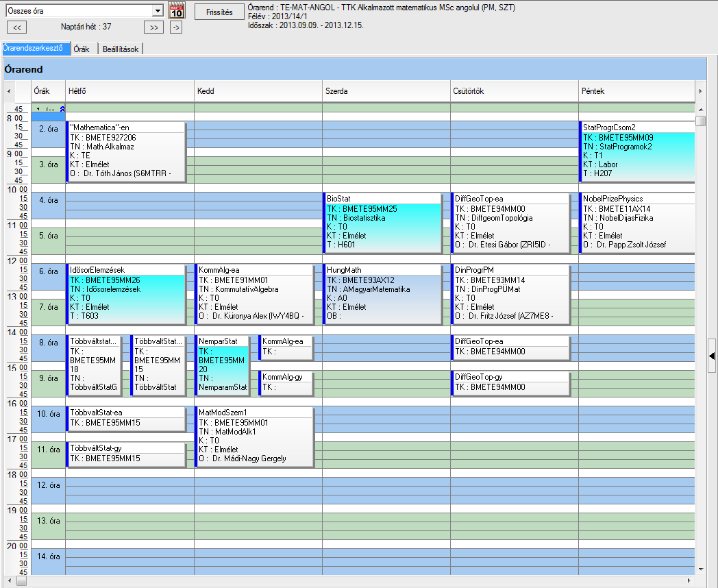Select the Hétfő column header
The height and width of the screenshot is (588, 718).
pos(129,91)
